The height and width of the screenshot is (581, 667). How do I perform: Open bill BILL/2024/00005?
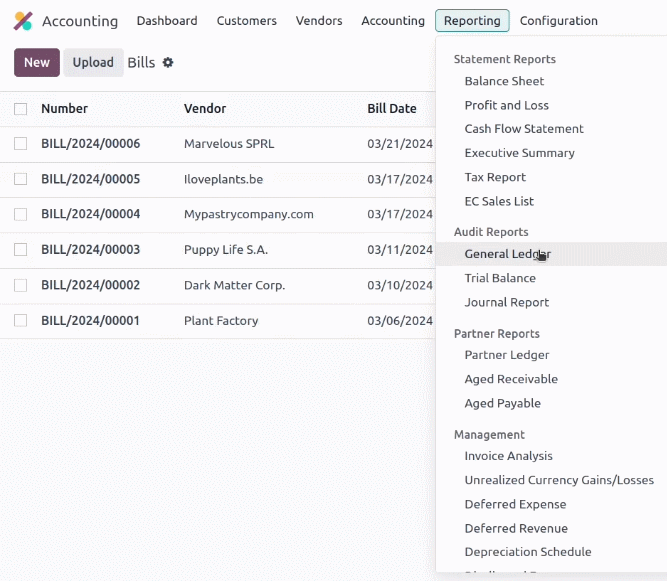pyautogui.click(x=91, y=179)
